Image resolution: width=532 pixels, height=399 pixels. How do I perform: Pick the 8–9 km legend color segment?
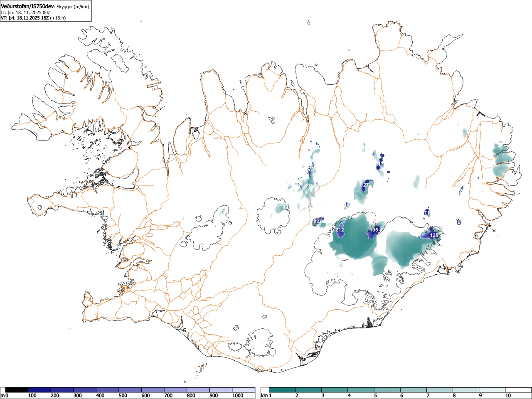coord(465,390)
